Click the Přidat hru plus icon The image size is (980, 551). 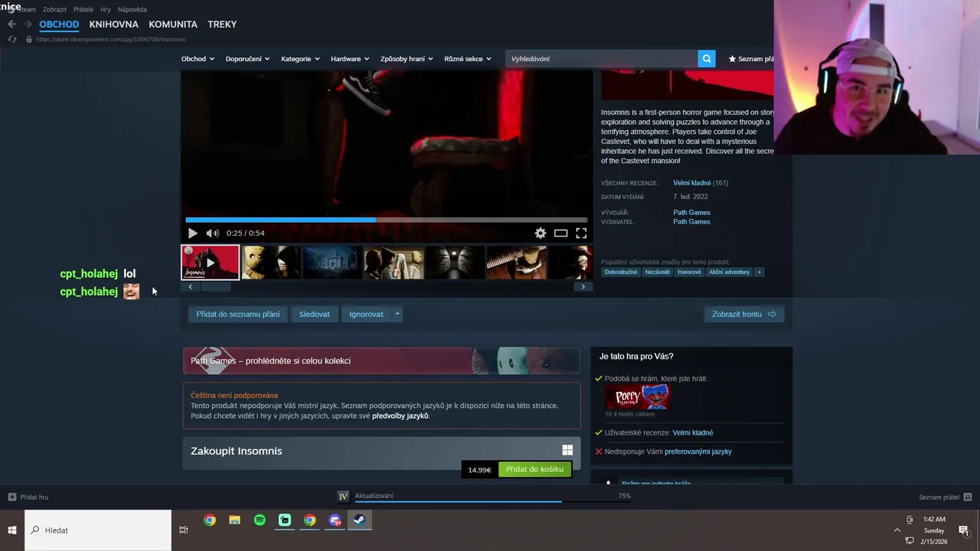11,497
